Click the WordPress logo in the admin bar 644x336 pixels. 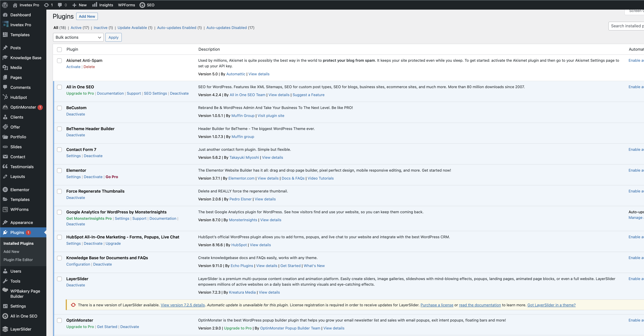tap(5, 5)
